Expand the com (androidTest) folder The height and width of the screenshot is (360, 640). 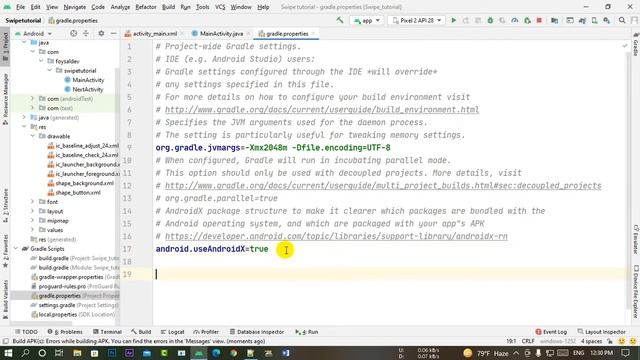(x=32, y=99)
